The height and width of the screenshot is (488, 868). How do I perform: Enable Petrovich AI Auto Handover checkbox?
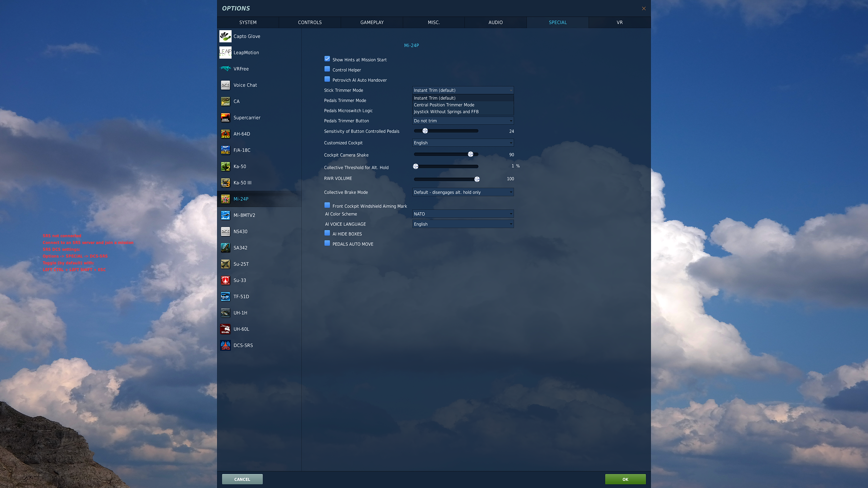pos(327,79)
